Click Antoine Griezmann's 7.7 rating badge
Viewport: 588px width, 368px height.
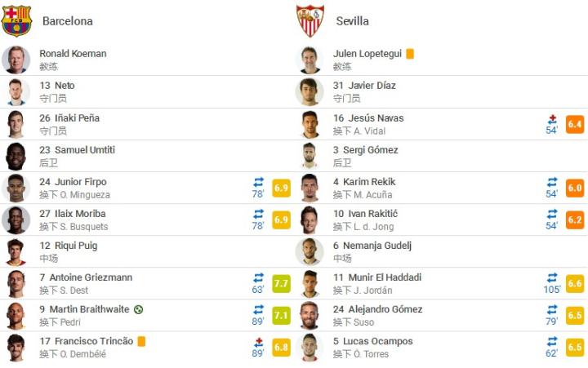(281, 283)
